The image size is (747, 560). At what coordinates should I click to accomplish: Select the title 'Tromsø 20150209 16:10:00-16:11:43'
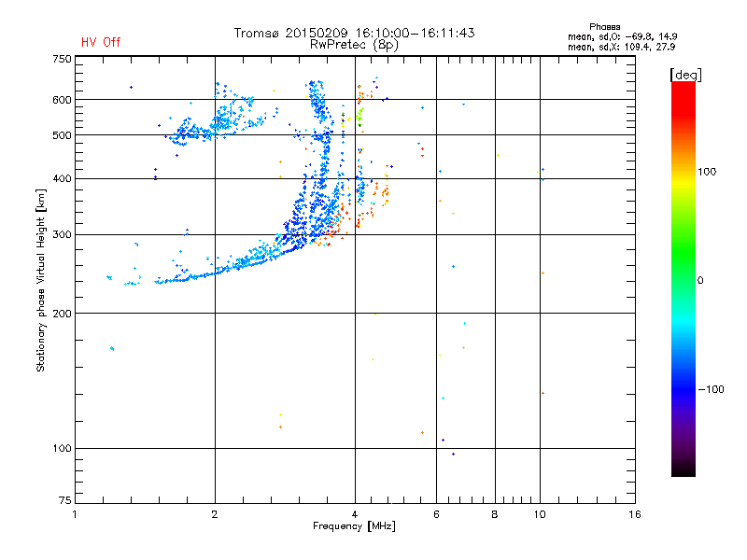tap(354, 33)
